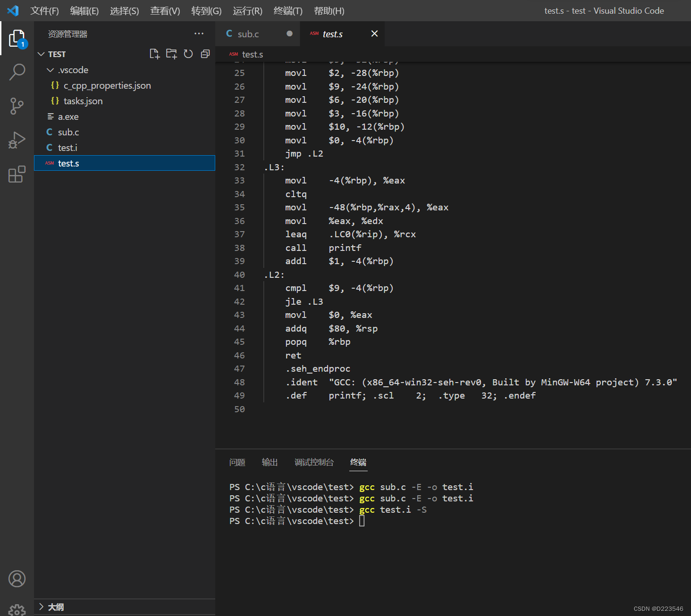
Task: Click the 'jmp .L2' code line
Action: point(304,153)
